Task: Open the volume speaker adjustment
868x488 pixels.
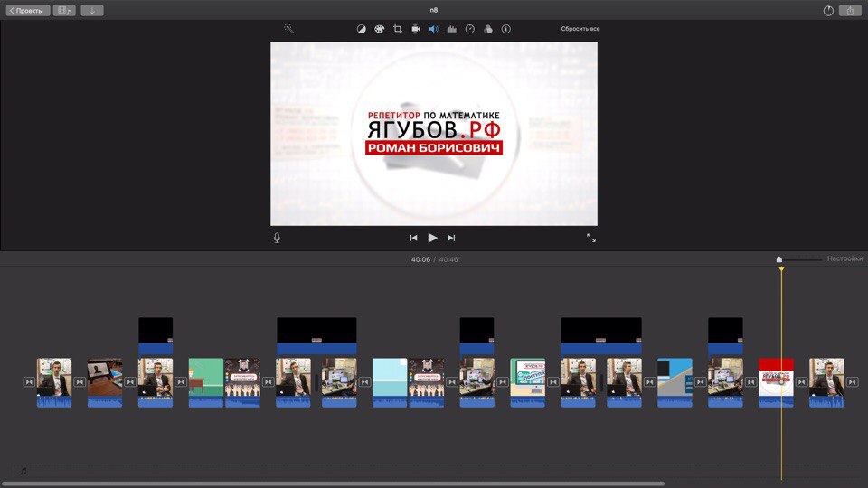Action: (433, 29)
